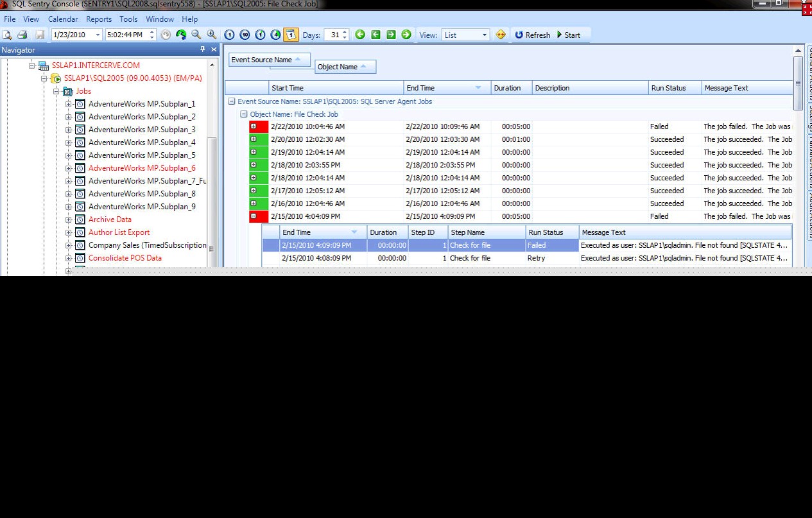Open the View dropdown showing List
The width and height of the screenshot is (812, 518).
pyautogui.click(x=484, y=35)
